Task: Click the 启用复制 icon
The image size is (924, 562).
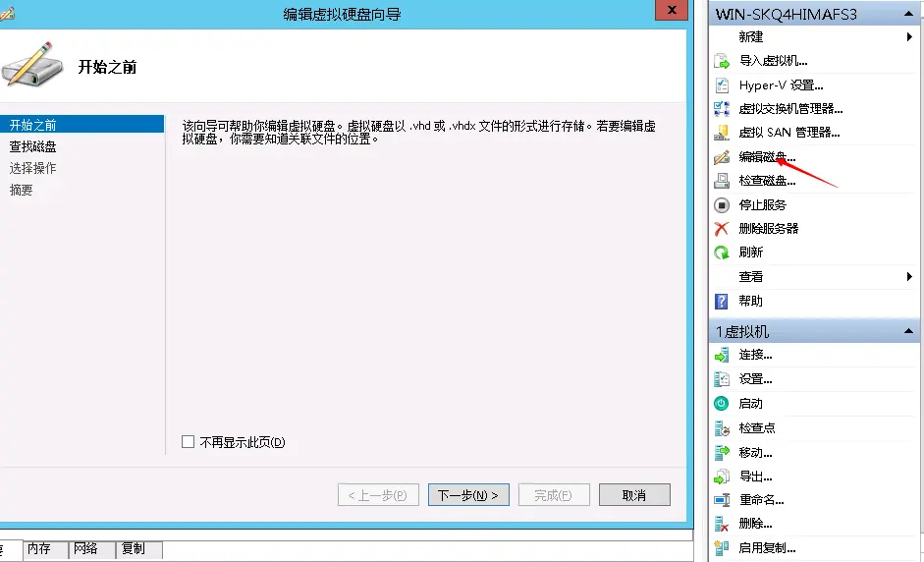Action: (722, 548)
